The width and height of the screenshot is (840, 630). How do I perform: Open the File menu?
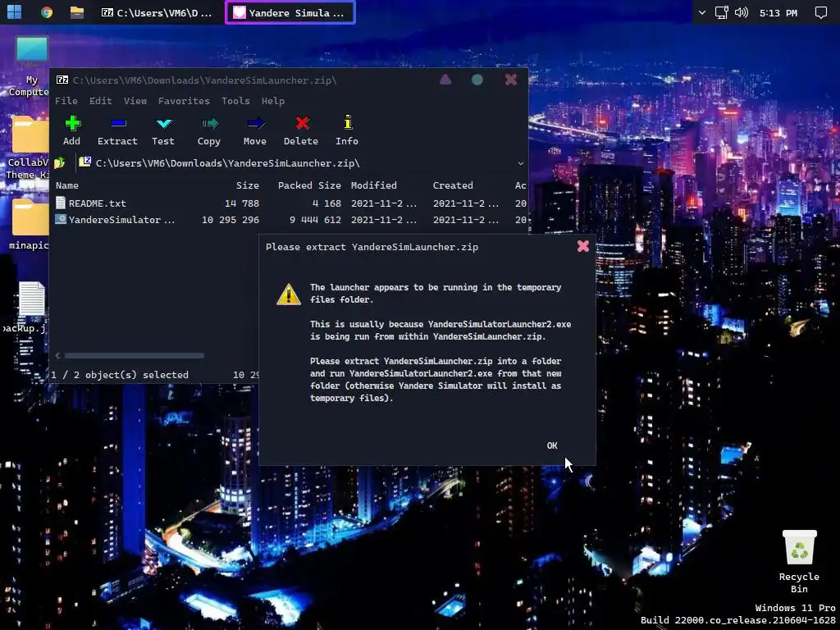click(66, 101)
